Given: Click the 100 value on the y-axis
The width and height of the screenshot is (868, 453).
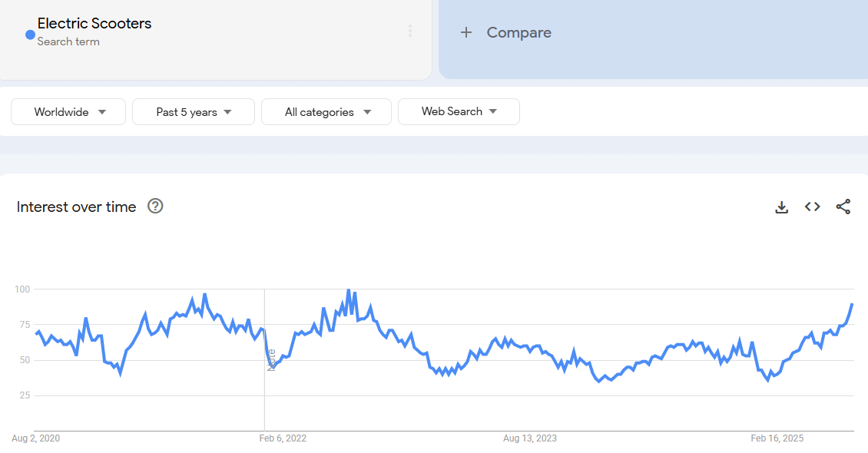Looking at the screenshot, I should [22, 289].
